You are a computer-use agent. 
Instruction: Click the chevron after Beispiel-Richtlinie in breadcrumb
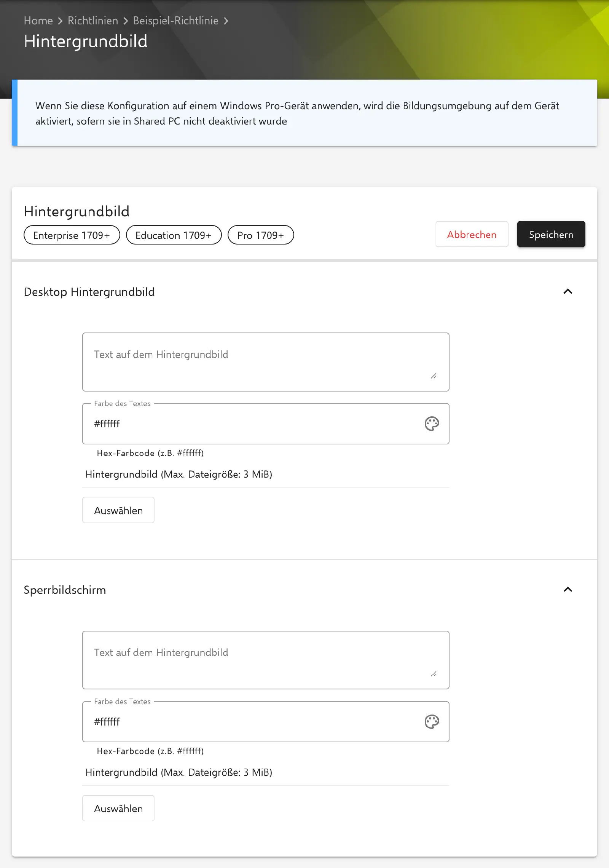coord(226,21)
